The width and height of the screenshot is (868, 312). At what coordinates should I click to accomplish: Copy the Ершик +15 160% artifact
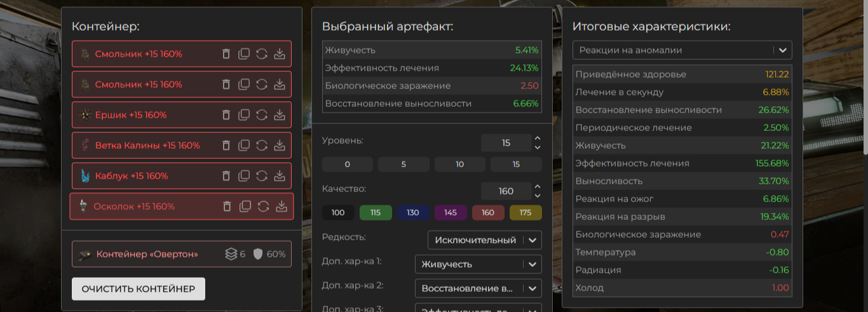pos(244,115)
